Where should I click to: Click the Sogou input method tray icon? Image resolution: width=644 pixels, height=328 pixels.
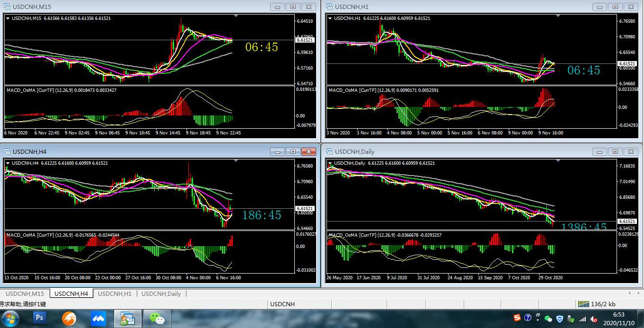pyautogui.click(x=517, y=318)
